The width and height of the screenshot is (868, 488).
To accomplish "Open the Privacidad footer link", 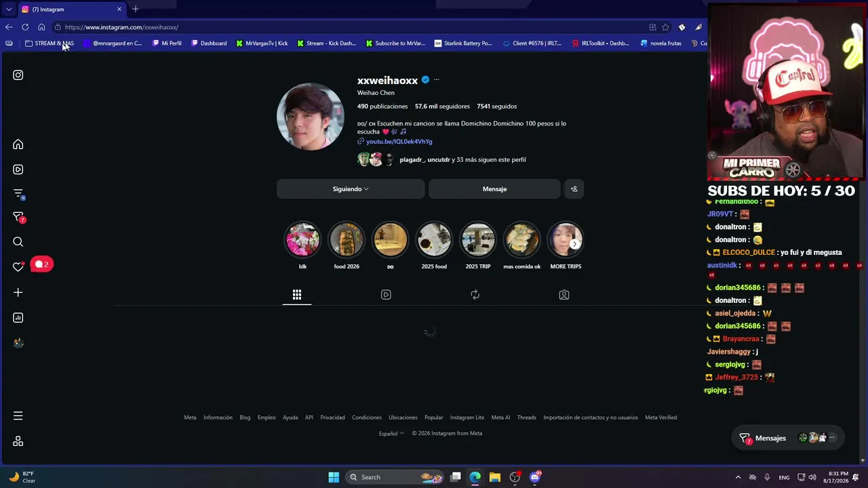I will coord(332,418).
